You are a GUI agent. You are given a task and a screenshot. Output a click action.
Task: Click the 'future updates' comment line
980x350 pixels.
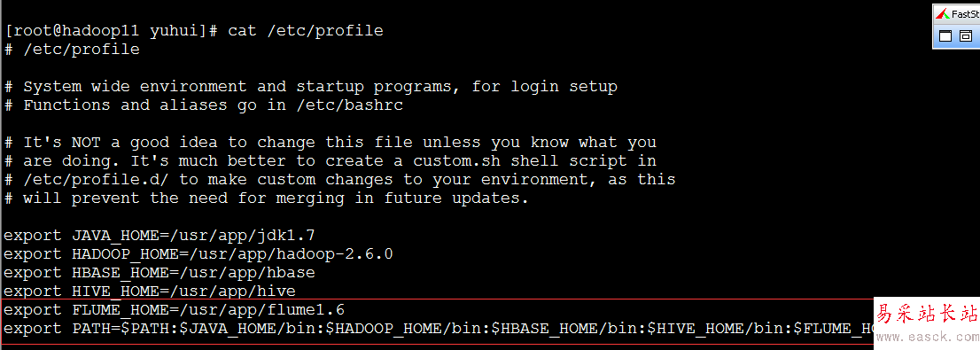point(266,198)
